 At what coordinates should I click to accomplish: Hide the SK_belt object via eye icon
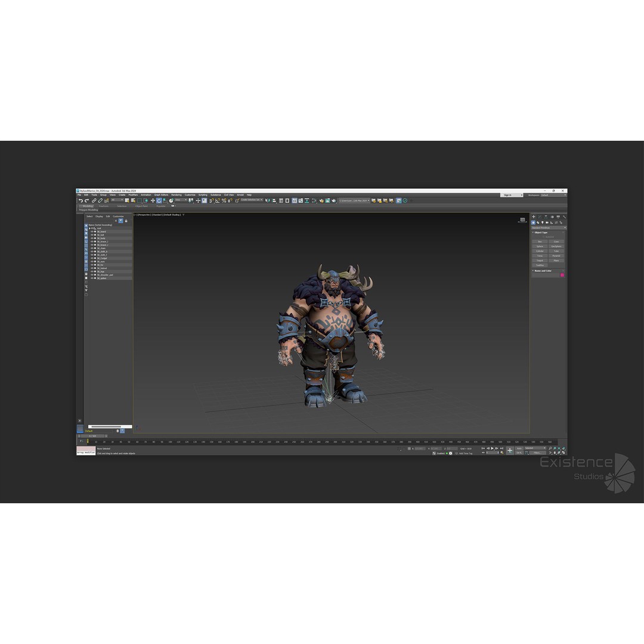pos(92,235)
